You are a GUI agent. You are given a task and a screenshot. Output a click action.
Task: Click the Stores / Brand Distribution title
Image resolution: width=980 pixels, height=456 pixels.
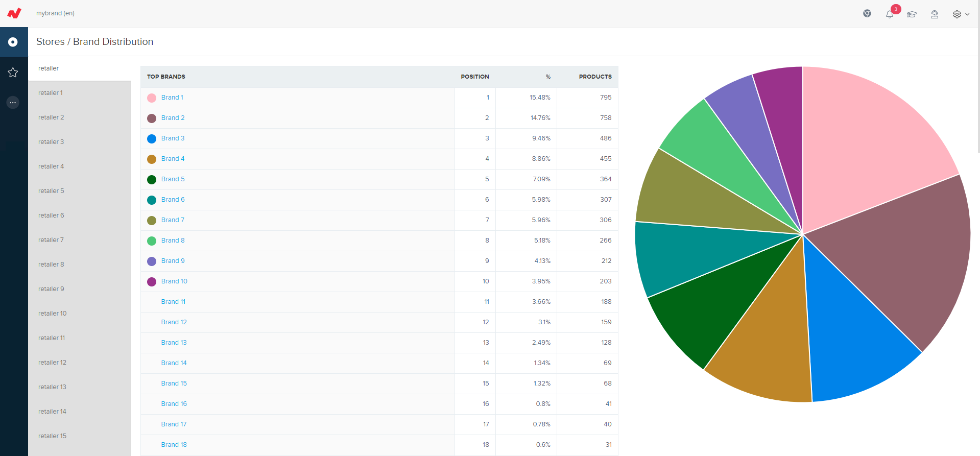(94, 42)
